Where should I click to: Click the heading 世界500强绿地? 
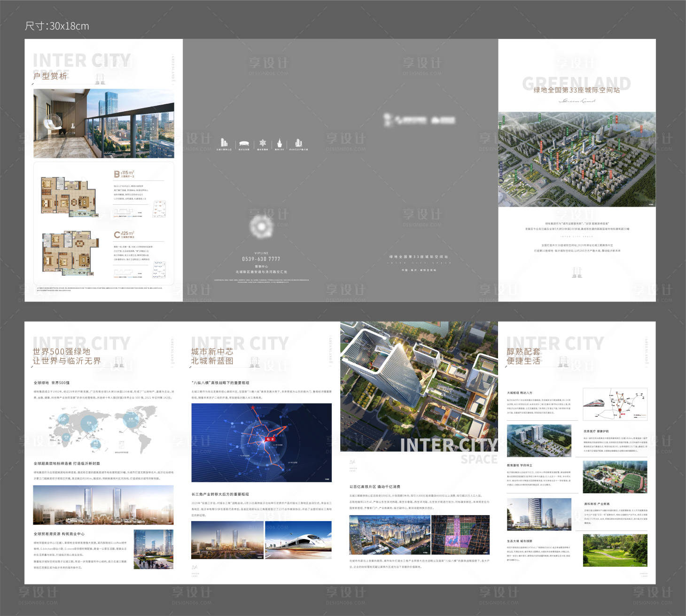61,351
